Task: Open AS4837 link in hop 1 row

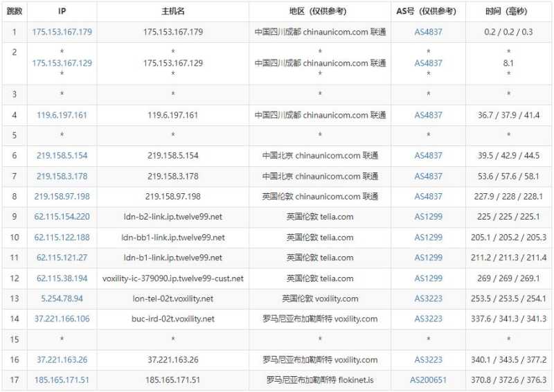Action: [428, 32]
